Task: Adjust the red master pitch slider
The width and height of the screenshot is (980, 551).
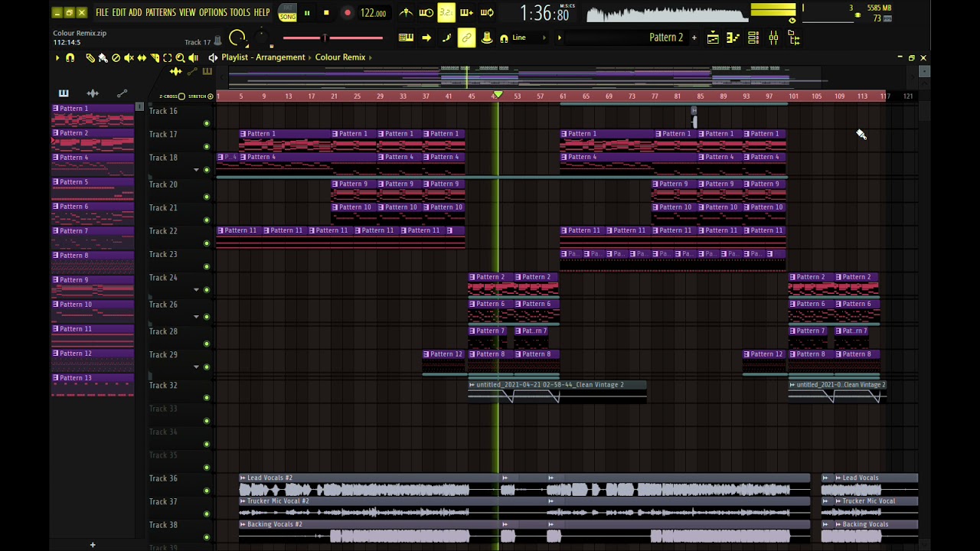Action: pos(332,37)
